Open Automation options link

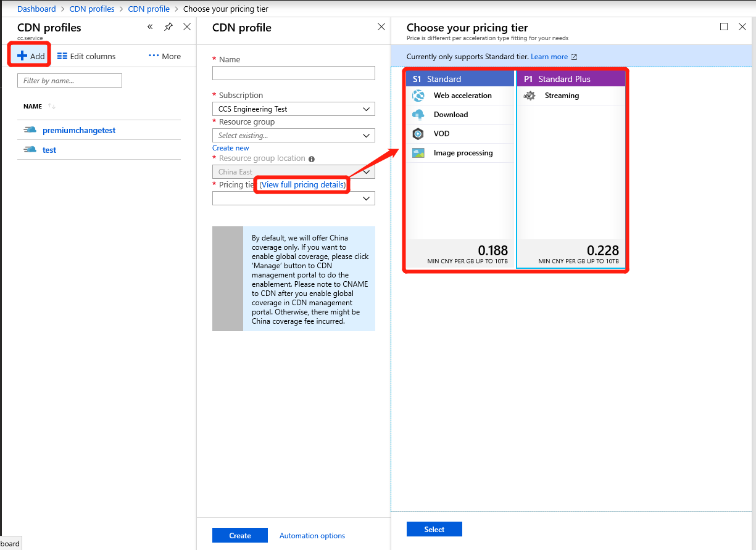pyautogui.click(x=312, y=536)
